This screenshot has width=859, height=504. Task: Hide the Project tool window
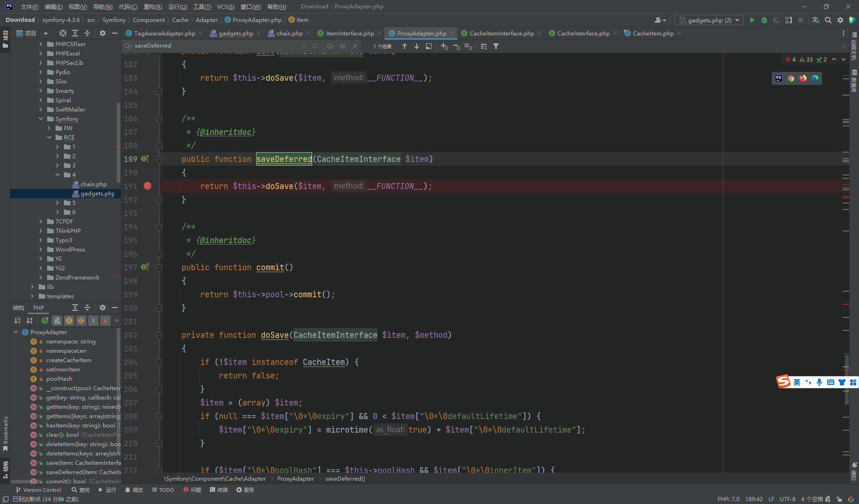click(114, 33)
